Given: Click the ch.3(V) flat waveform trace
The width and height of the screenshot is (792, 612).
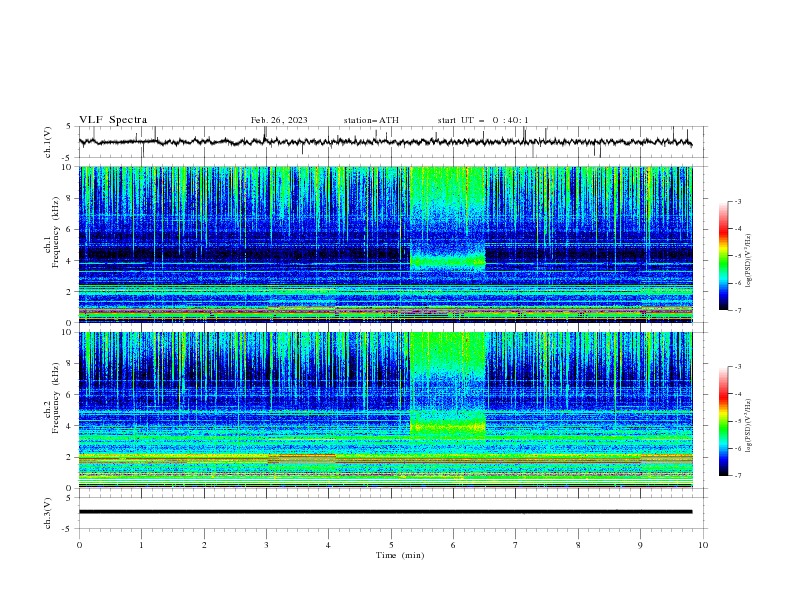Looking at the screenshot, I should coord(385,512).
